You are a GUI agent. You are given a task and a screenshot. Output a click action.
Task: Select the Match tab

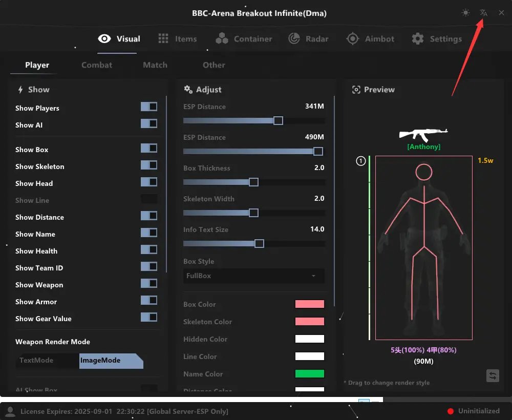[x=155, y=65]
